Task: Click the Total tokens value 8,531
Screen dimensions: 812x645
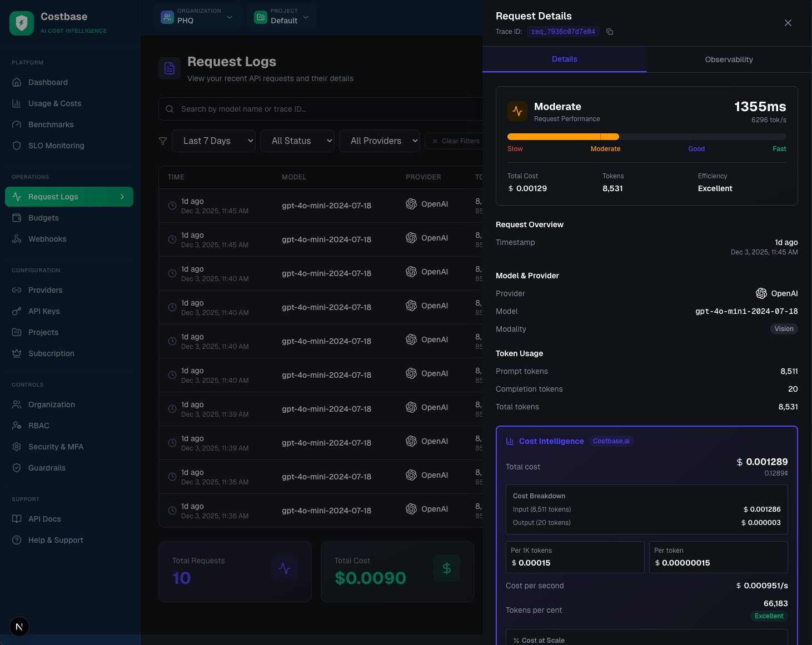Action: point(788,407)
